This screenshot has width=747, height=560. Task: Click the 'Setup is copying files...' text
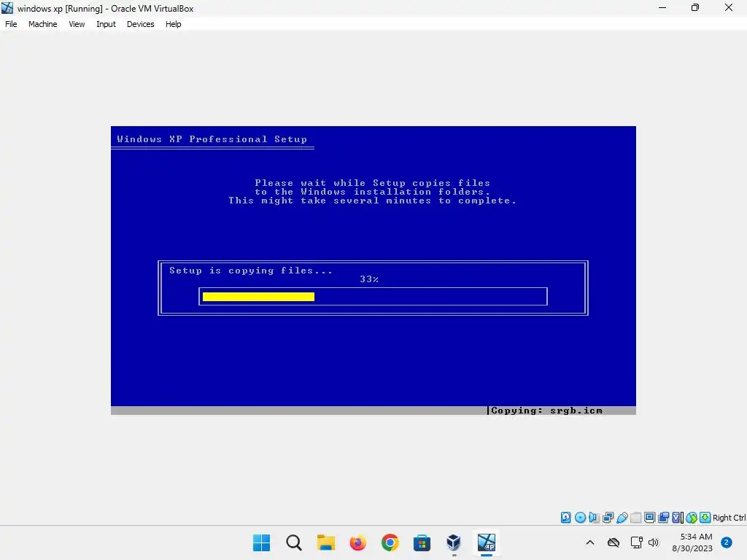pyautogui.click(x=251, y=271)
